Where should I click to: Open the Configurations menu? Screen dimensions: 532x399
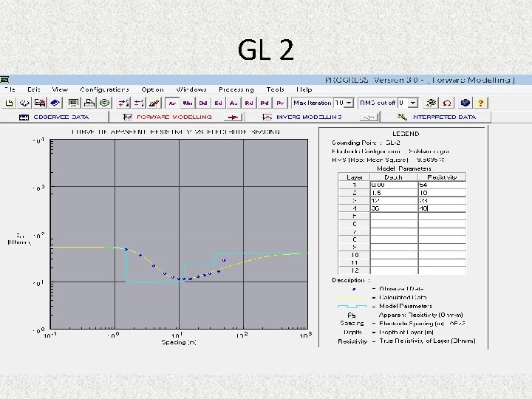(104, 89)
